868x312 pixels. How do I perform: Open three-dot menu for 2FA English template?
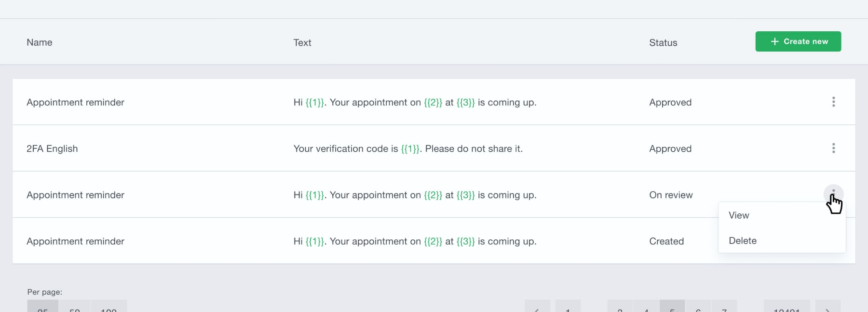click(833, 148)
